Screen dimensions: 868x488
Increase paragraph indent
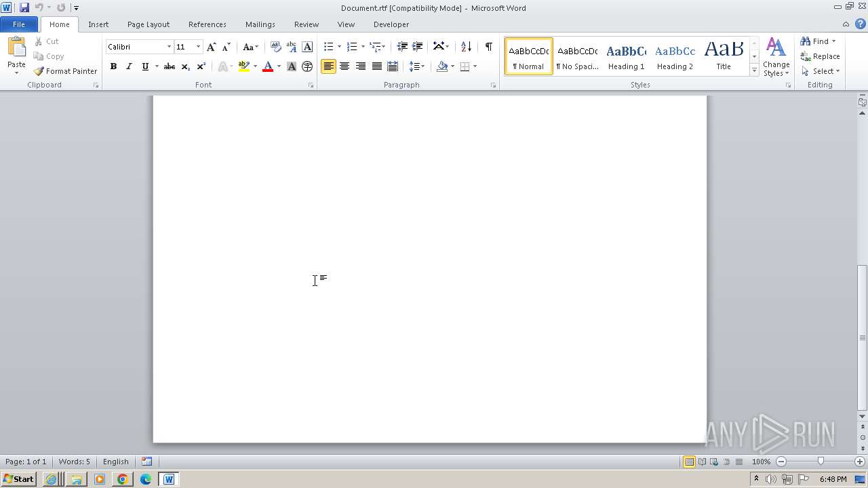click(418, 47)
